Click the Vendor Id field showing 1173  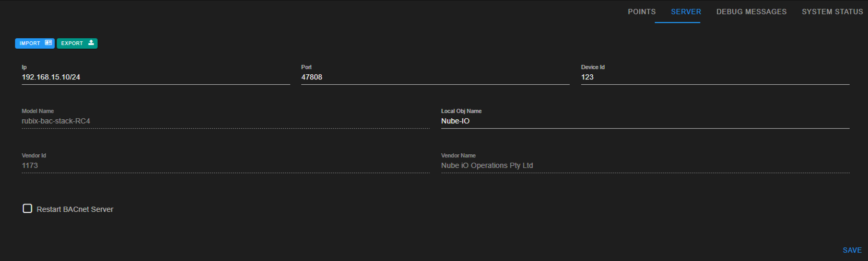click(226, 165)
